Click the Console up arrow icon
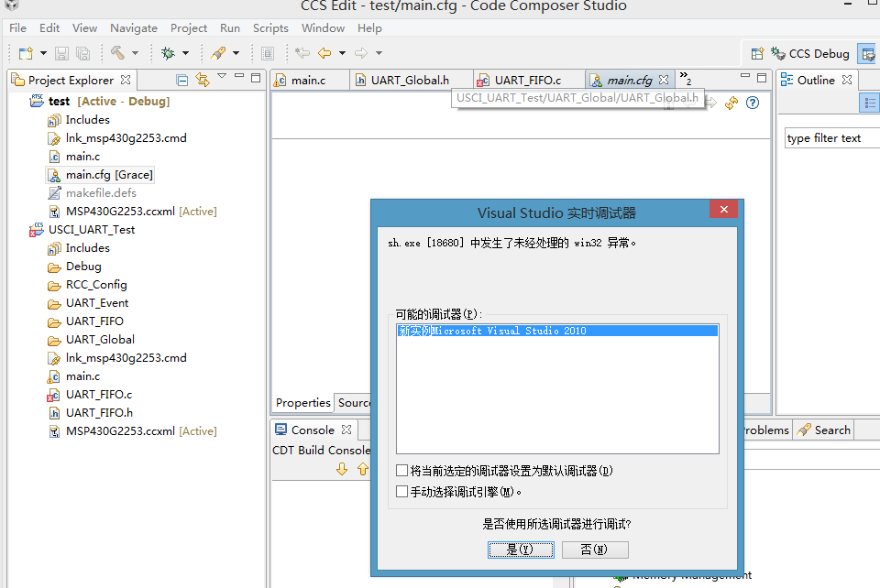The width and height of the screenshot is (880, 588). click(x=363, y=469)
